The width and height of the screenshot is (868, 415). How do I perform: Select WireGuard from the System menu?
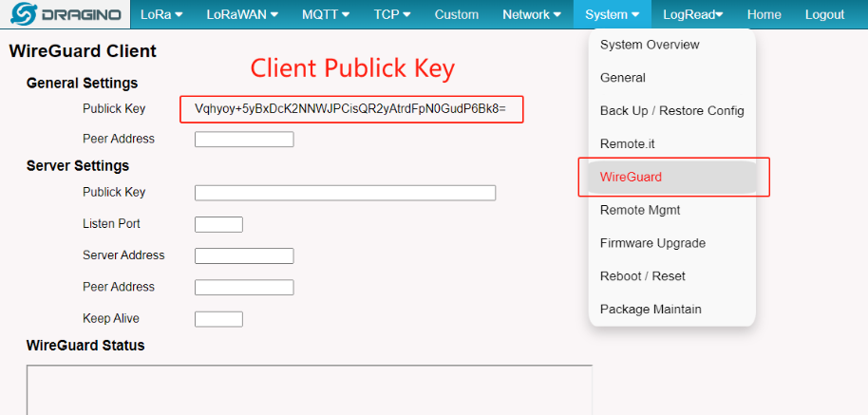point(672,177)
